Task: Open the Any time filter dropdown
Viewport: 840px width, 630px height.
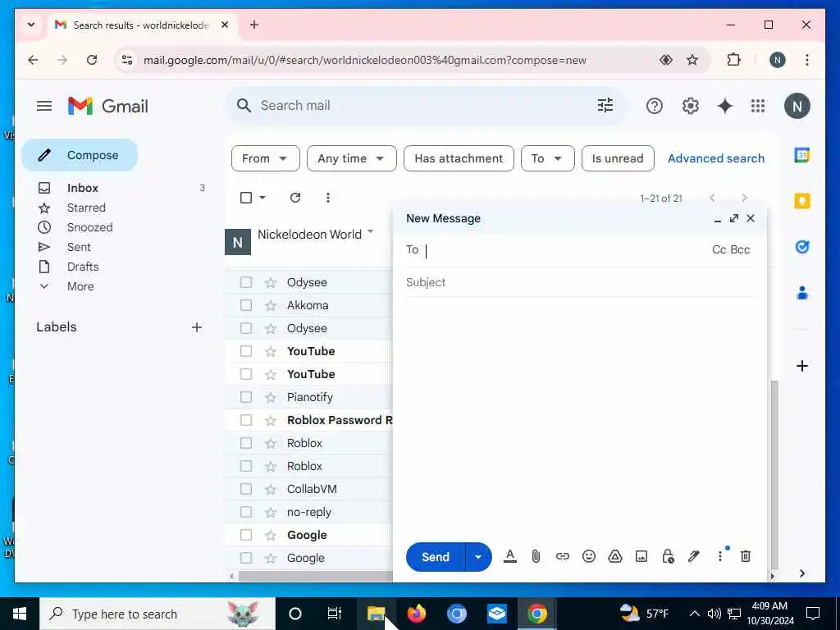Action: (x=351, y=158)
